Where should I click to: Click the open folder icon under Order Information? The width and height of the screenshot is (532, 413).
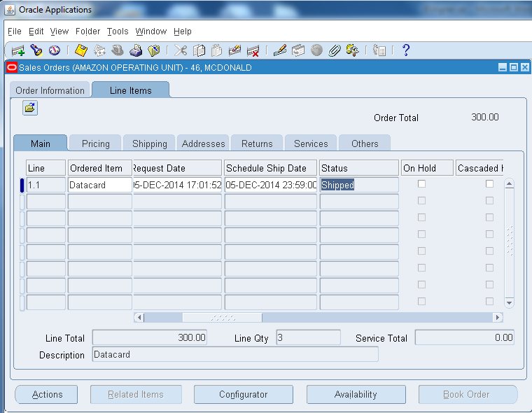[30, 108]
